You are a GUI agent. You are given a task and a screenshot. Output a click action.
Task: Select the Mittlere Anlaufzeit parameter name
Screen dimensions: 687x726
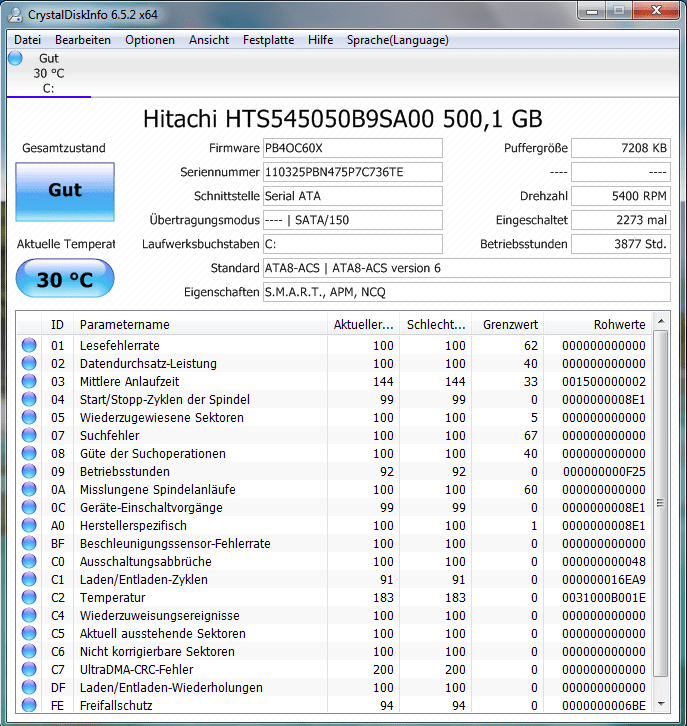[129, 382]
